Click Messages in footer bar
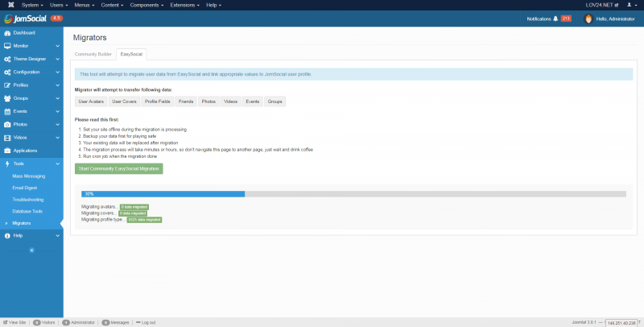The height and width of the screenshot is (327, 644). (115, 322)
